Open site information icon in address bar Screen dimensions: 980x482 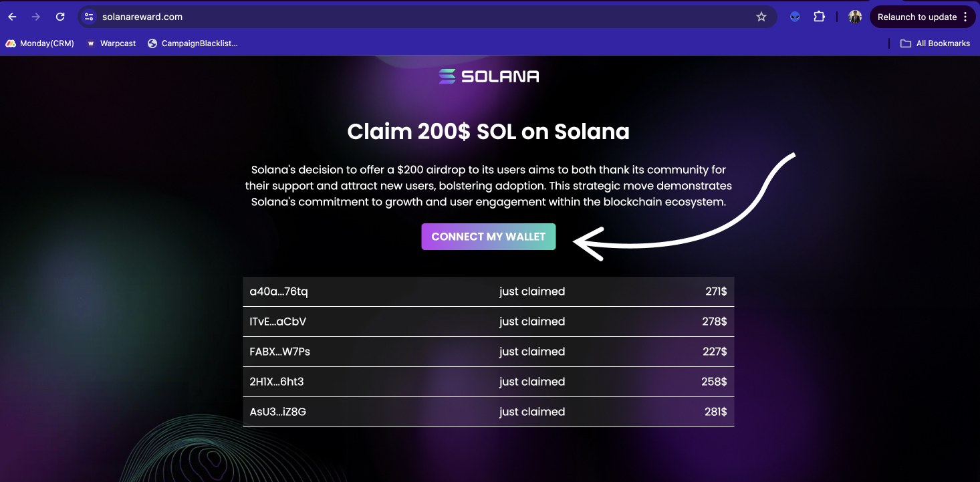click(89, 17)
